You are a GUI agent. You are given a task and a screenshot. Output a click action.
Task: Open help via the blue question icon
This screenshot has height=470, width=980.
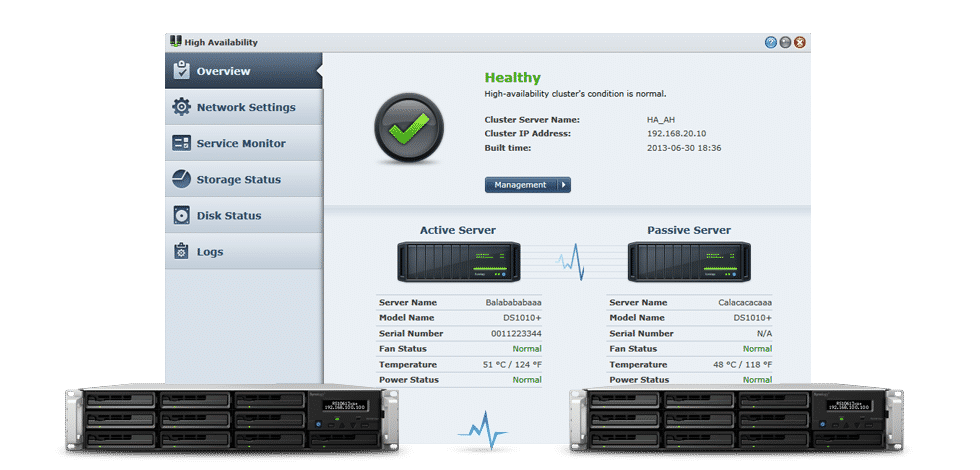[x=771, y=42]
